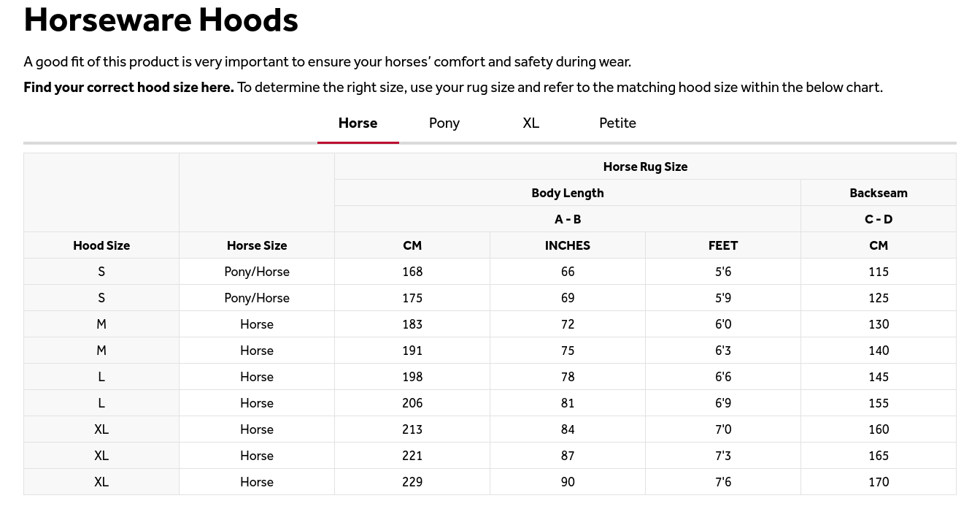Switch to the Horse tab

click(x=358, y=123)
